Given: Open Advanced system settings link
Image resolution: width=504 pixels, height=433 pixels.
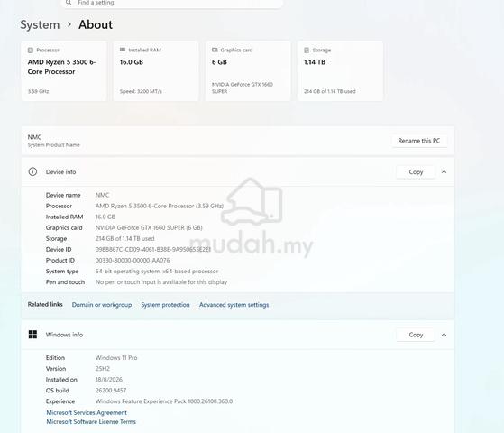Looking at the screenshot, I should (234, 305).
